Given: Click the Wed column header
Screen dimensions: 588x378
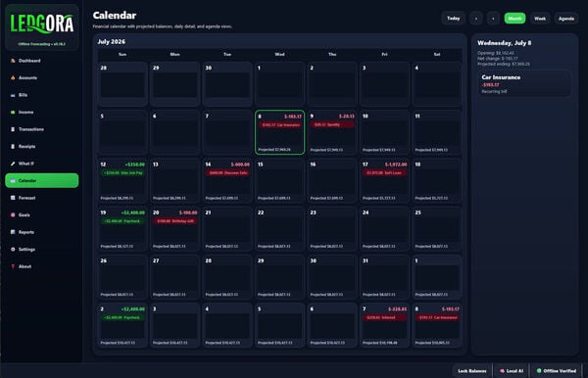Looking at the screenshot, I should (x=279, y=54).
